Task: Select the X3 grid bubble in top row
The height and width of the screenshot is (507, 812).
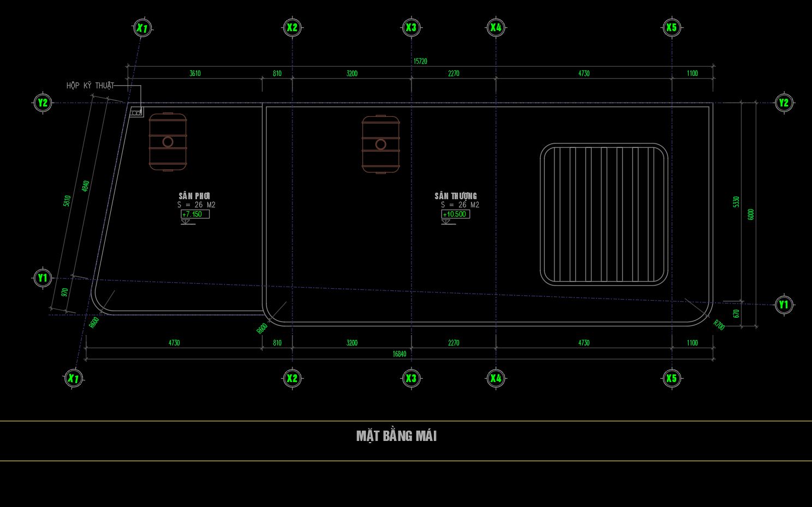Action: coord(411,27)
